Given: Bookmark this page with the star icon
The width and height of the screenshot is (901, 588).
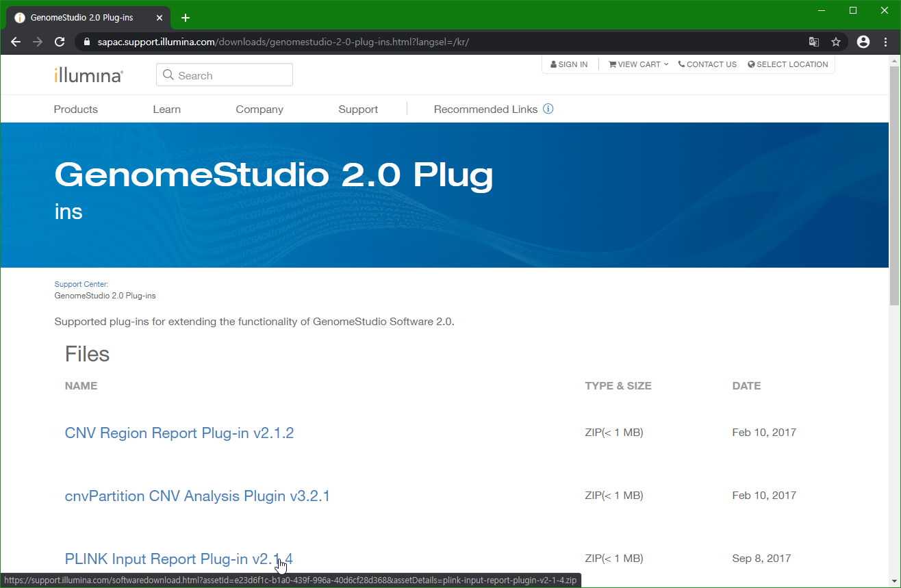Looking at the screenshot, I should [836, 42].
